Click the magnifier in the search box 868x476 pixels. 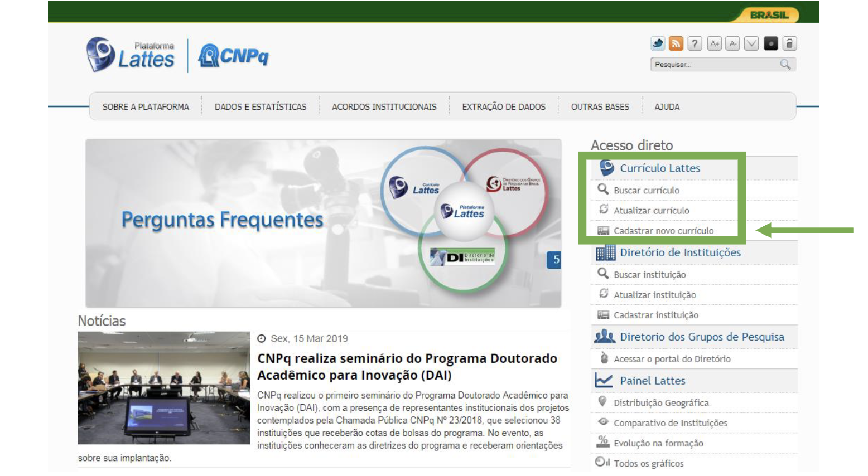point(785,65)
